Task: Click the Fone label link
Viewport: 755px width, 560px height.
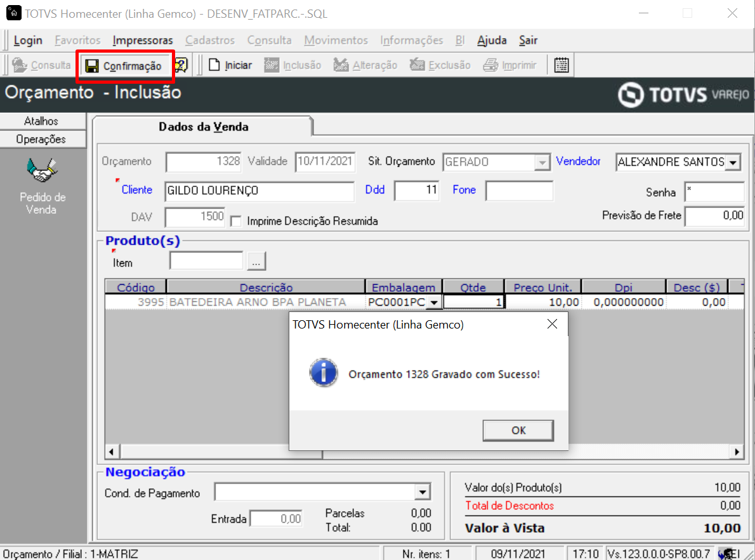Action: [x=464, y=190]
